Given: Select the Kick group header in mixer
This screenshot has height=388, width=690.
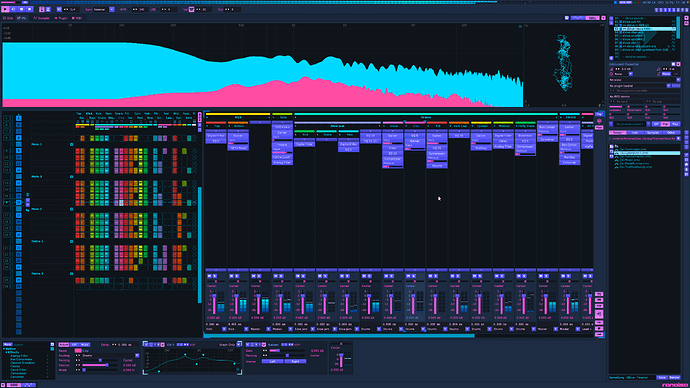Looking at the screenshot, I should click(x=238, y=117).
